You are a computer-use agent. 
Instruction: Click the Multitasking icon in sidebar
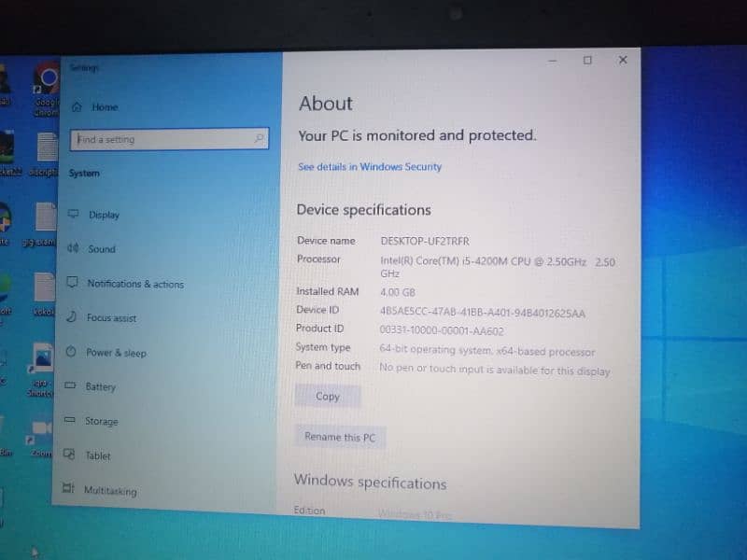(x=68, y=488)
